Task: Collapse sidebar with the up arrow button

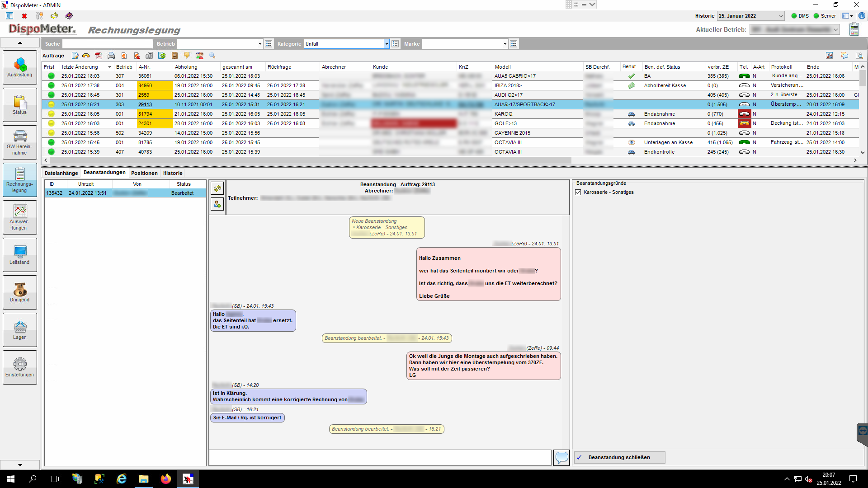Action: click(x=20, y=42)
